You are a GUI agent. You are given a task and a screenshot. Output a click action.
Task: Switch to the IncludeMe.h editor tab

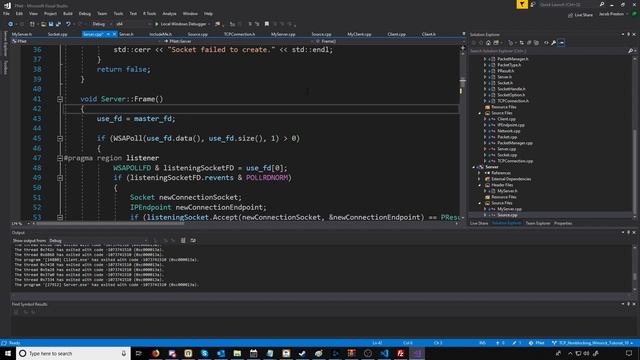pyautogui.click(x=160, y=34)
